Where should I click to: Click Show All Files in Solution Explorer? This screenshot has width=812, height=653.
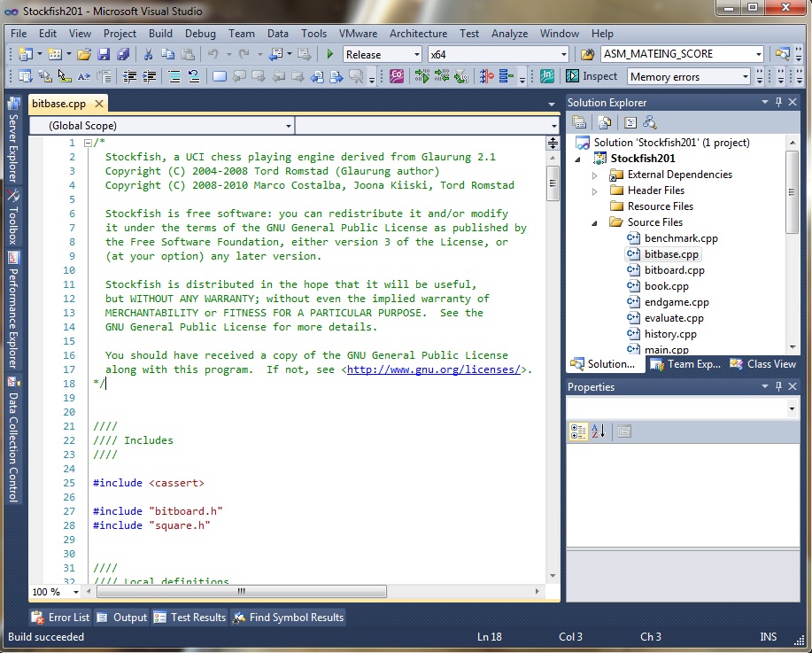tap(604, 122)
